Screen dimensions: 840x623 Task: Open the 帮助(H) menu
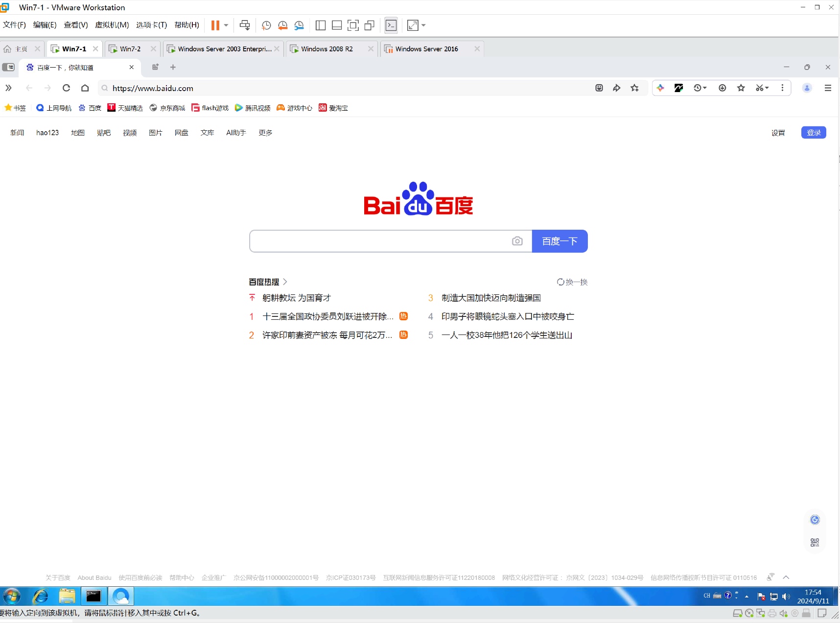(x=187, y=25)
